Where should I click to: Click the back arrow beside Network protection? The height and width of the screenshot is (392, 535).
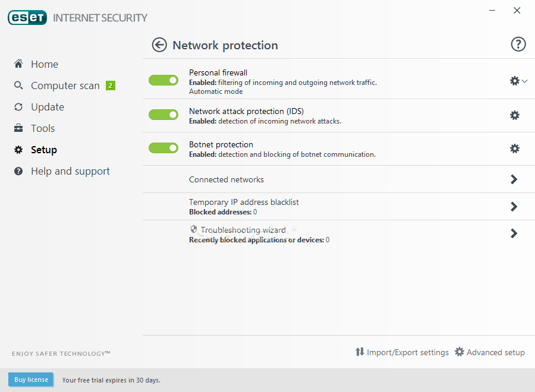pyautogui.click(x=159, y=45)
